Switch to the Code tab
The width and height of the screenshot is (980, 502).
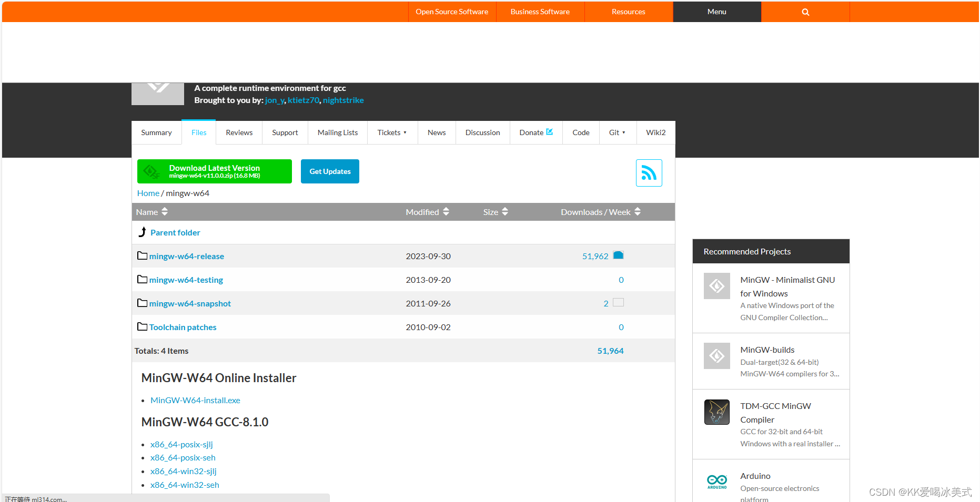coord(581,132)
